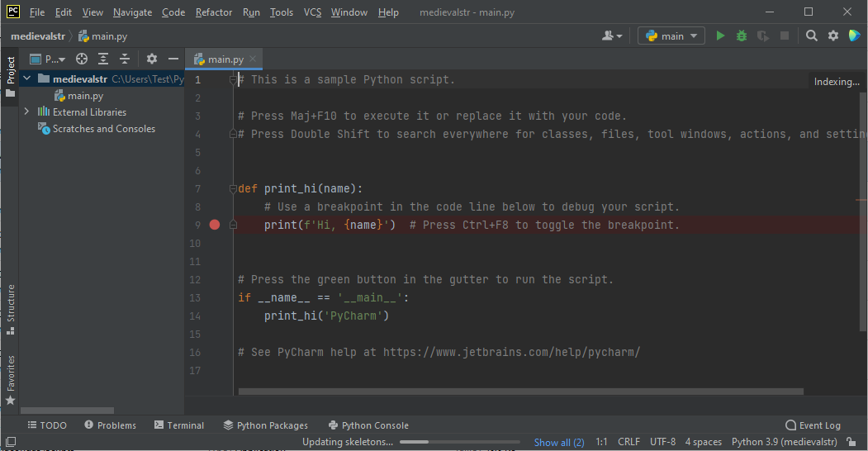Select Scratches and Consoles item

(x=97, y=128)
